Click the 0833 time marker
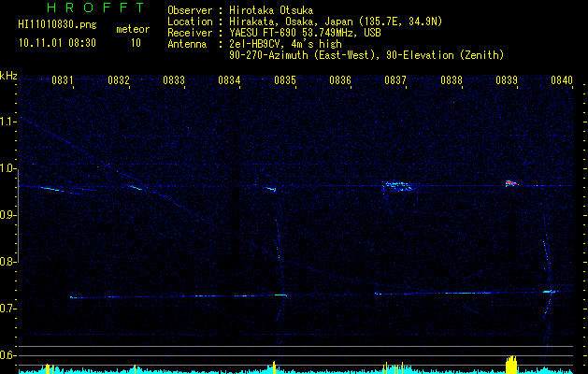The height and width of the screenshot is (374, 588). tap(174, 80)
